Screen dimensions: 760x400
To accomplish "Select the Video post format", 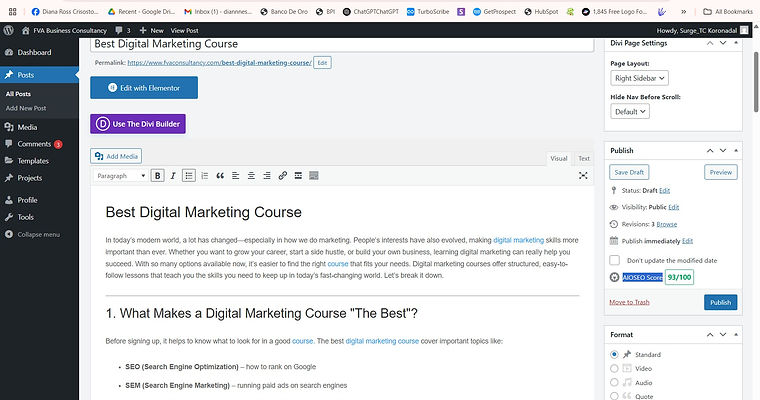I will coord(614,368).
